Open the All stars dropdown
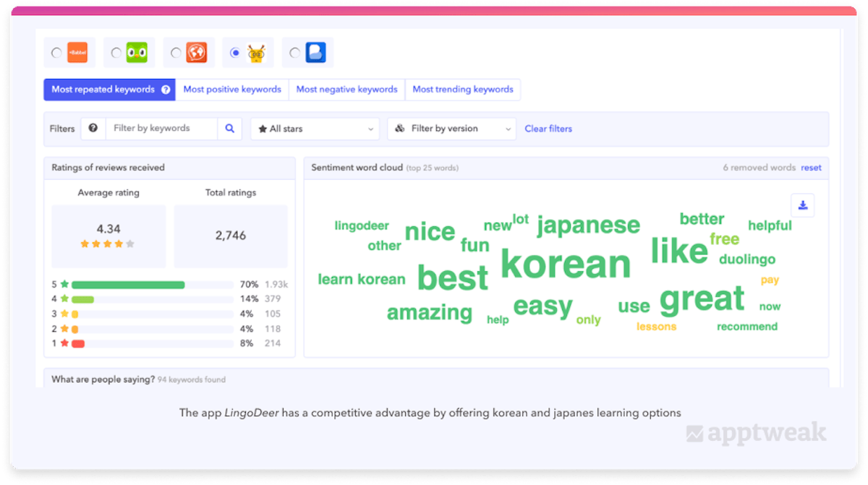Image resolution: width=868 pixels, height=485 pixels. [x=315, y=129]
